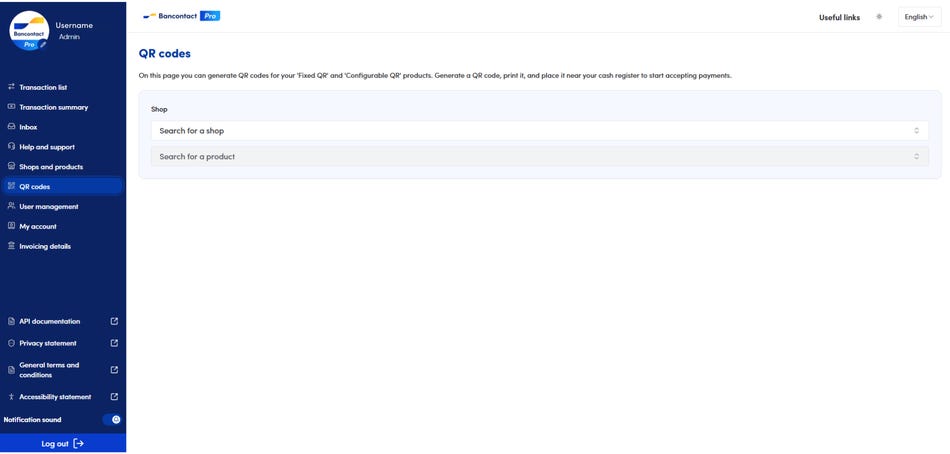Screen dimensions: 950x454
Task: Toggle the Notification sound switch
Action: click(x=112, y=419)
